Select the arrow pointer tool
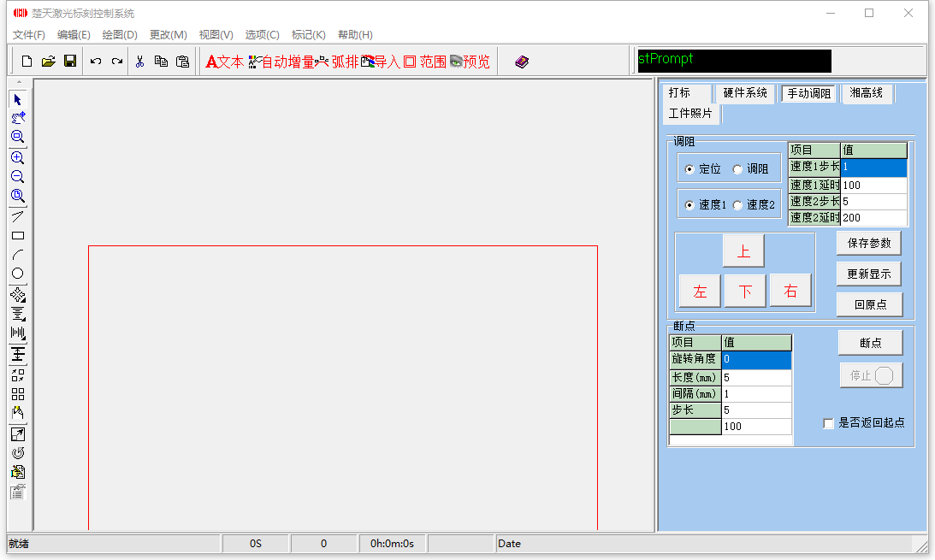Viewport: 935px width, 560px height. [18, 99]
